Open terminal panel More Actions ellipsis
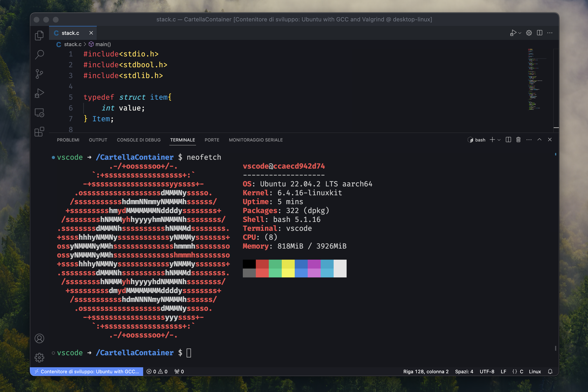Image resolution: width=588 pixels, height=392 pixels. [529, 140]
